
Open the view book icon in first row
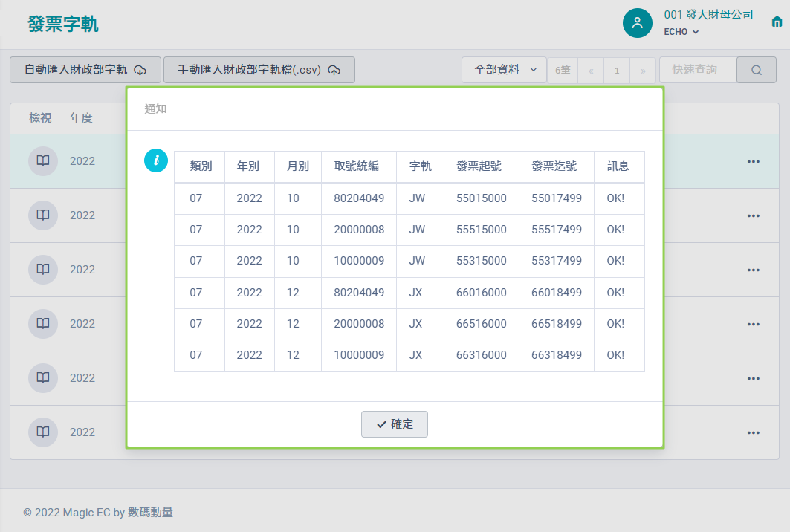coord(43,161)
